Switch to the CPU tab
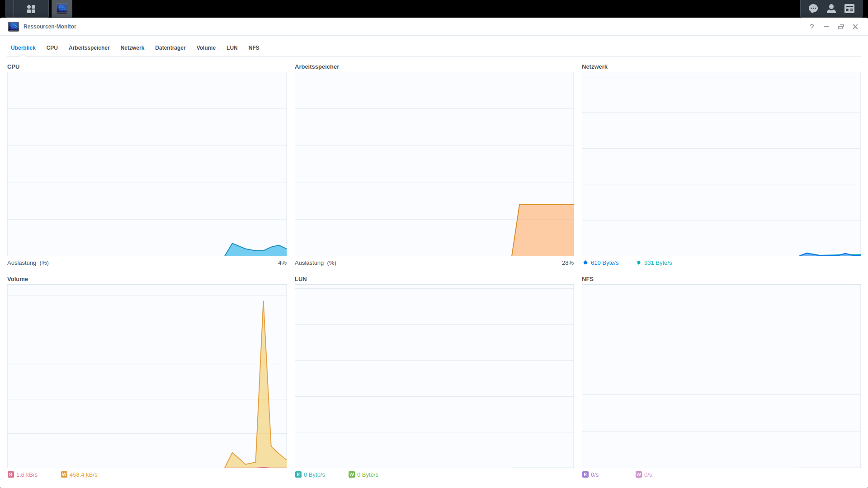Image resolution: width=868 pixels, height=488 pixels. pos(52,48)
